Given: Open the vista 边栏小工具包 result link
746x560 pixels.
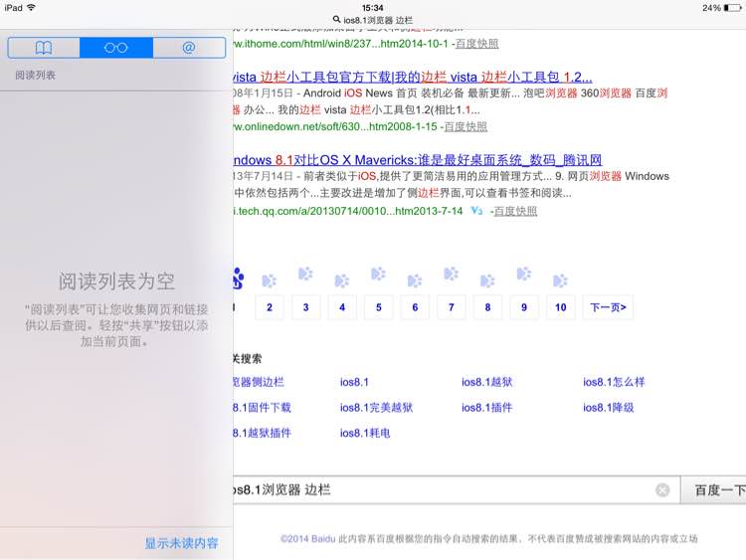Looking at the screenshot, I should point(413,77).
